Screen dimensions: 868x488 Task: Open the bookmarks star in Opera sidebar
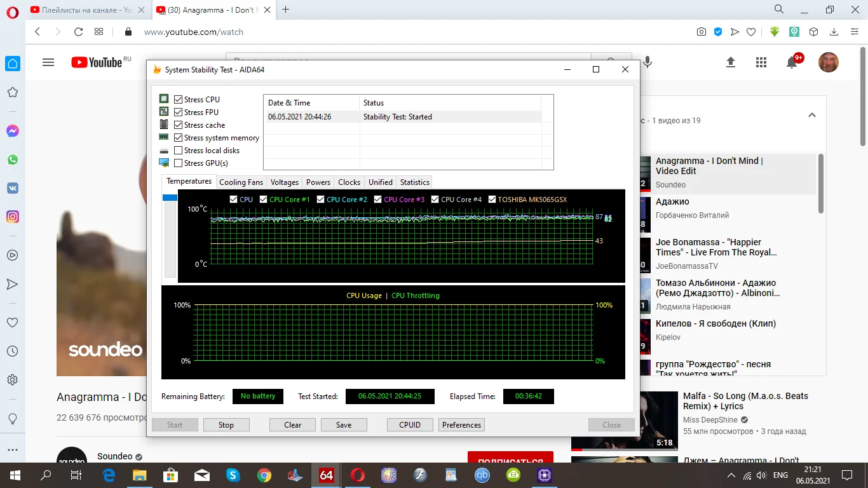pos(13,93)
